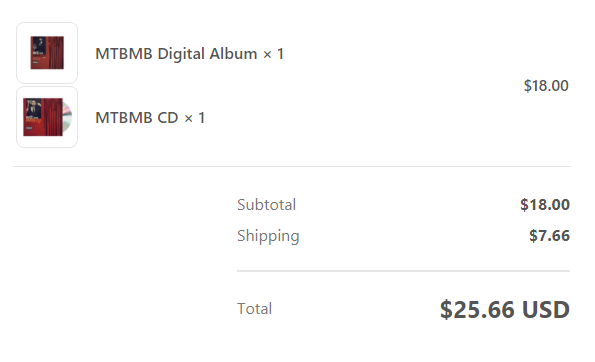The height and width of the screenshot is (362, 595).
Task: Click the $18.00 bundle price beside items
Action: (546, 86)
